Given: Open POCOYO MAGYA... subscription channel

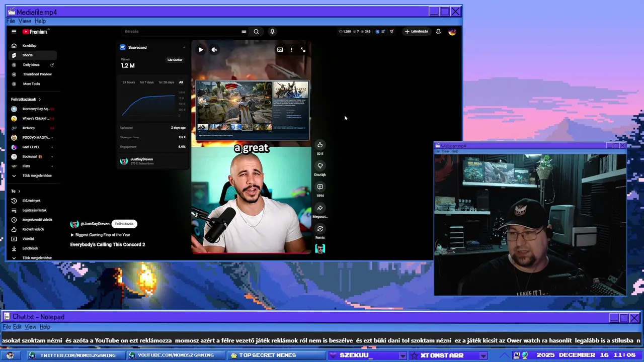Looking at the screenshot, I should (33, 137).
